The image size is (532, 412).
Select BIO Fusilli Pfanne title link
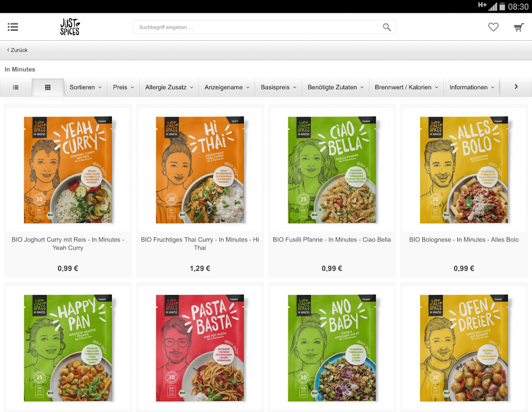click(332, 239)
